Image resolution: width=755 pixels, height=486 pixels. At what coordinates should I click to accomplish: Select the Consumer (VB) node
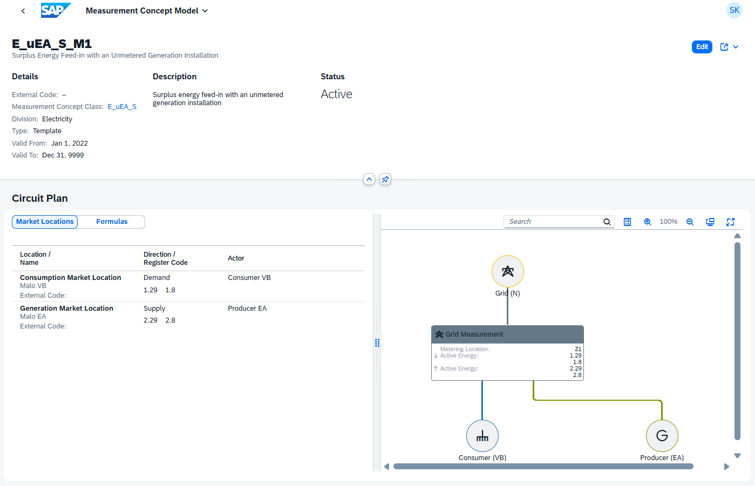[482, 436]
